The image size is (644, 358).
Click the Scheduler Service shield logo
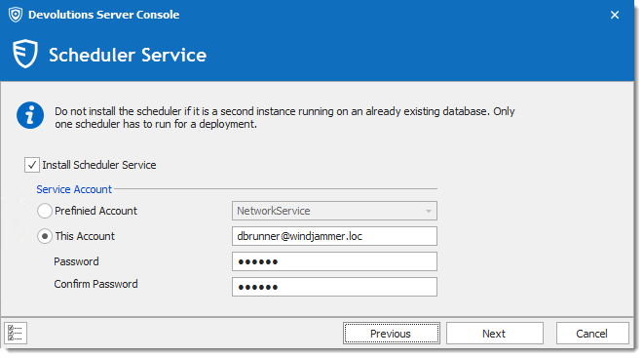coord(25,54)
